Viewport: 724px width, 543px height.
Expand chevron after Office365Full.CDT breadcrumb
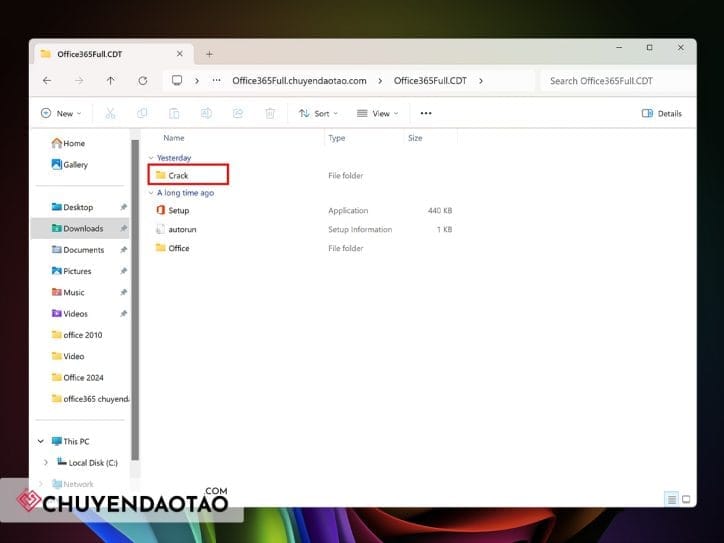(x=481, y=81)
